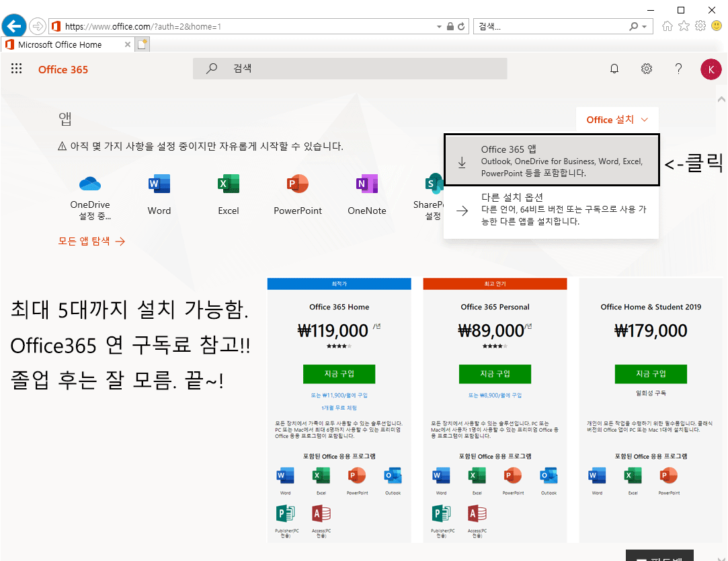Click PowerPoint icon in Home & Student 2019 card
This screenshot has height=561, width=728.
coord(669,476)
